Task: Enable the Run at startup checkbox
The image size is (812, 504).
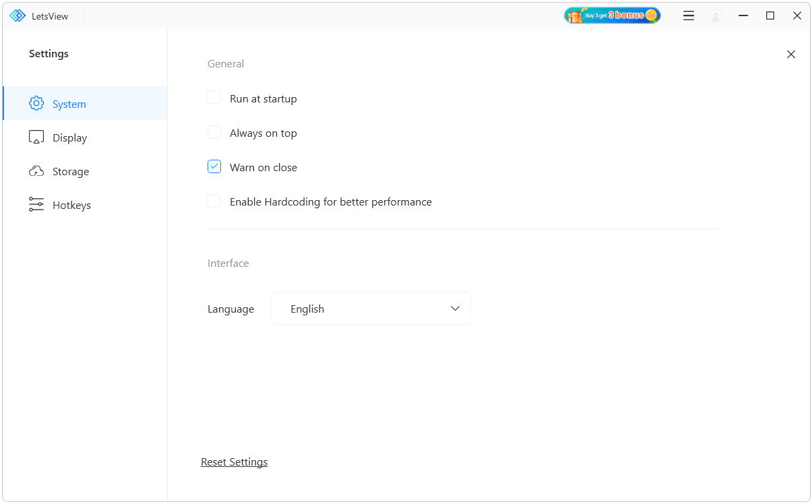Action: [214, 98]
